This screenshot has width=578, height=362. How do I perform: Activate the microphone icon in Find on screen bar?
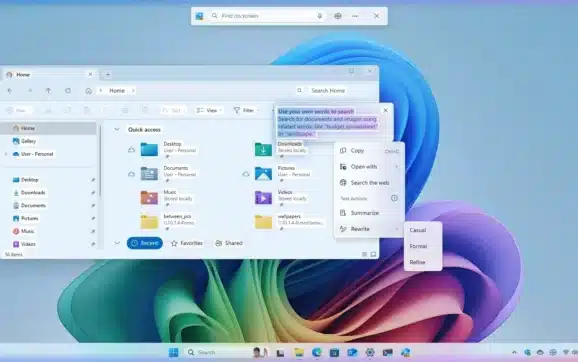[x=320, y=16]
